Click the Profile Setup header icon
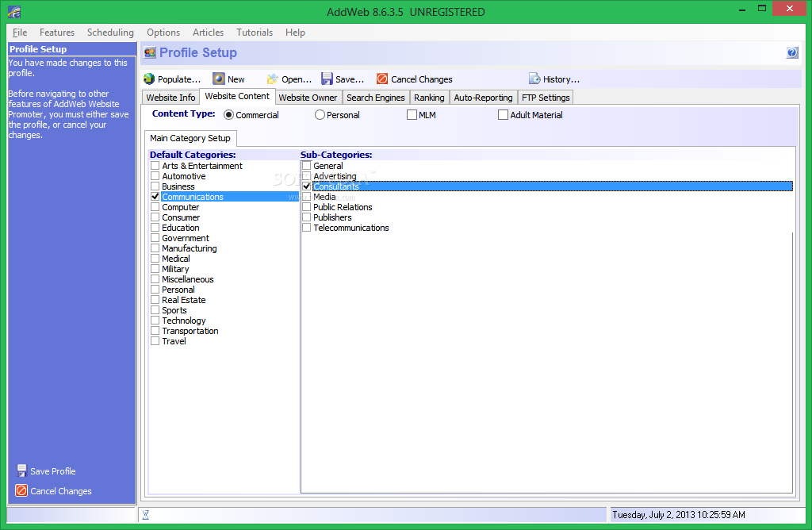 150,52
